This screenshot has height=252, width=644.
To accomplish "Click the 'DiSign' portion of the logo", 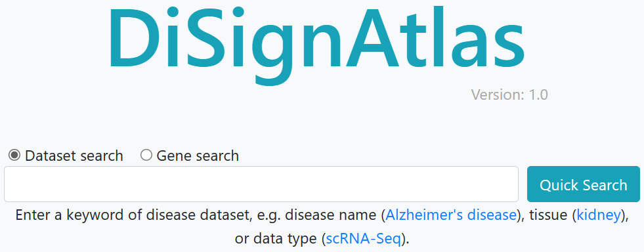I will [226, 45].
